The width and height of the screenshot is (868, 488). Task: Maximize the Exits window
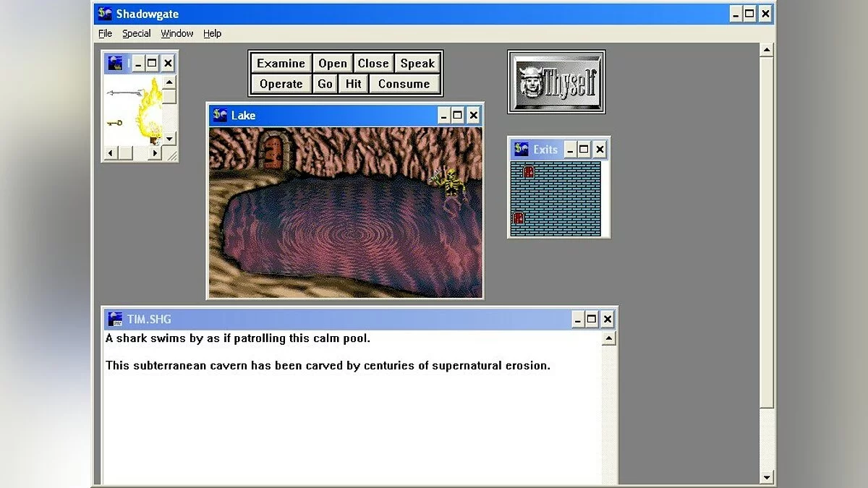tap(584, 150)
